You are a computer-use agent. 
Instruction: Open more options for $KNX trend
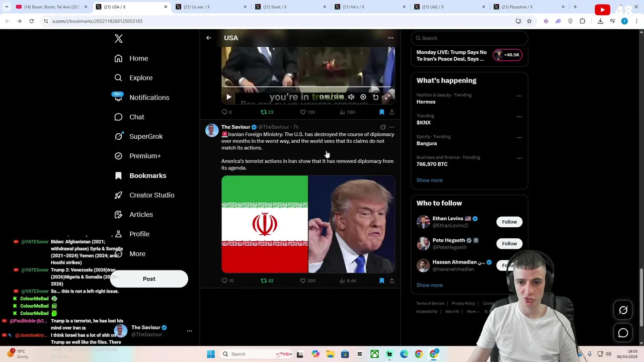(x=519, y=116)
